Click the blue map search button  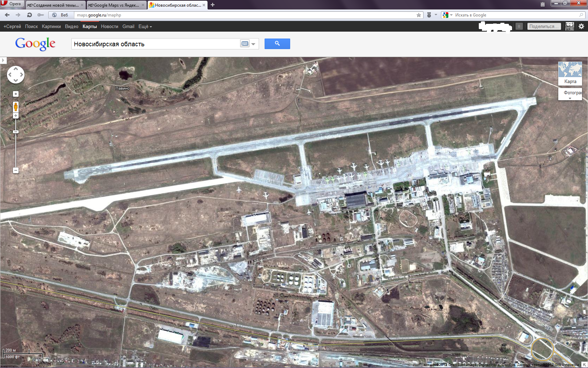277,44
